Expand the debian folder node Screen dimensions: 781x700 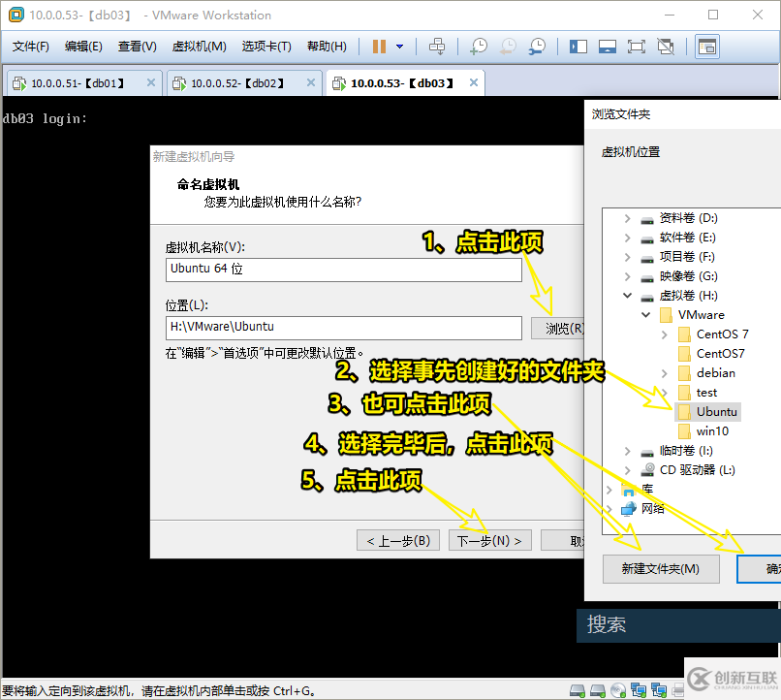point(665,373)
